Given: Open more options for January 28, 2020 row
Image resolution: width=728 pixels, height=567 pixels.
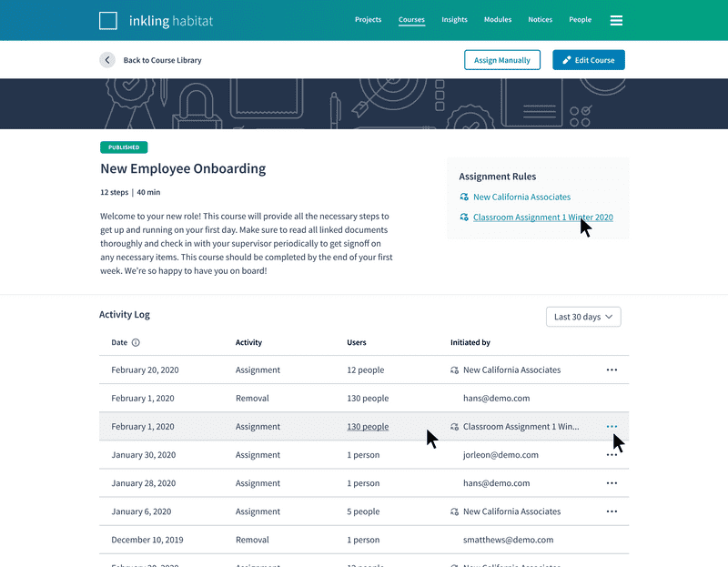Looking at the screenshot, I should coord(612,483).
